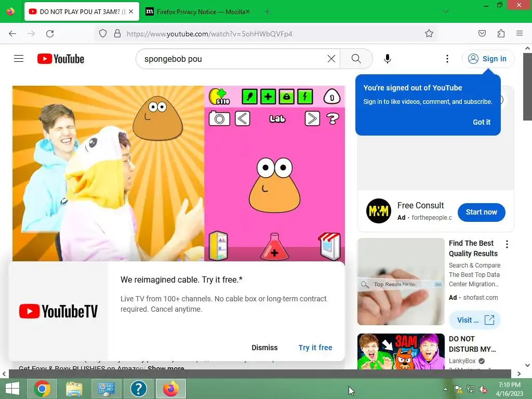
Task: Click the Pou video player
Action: [x=179, y=173]
